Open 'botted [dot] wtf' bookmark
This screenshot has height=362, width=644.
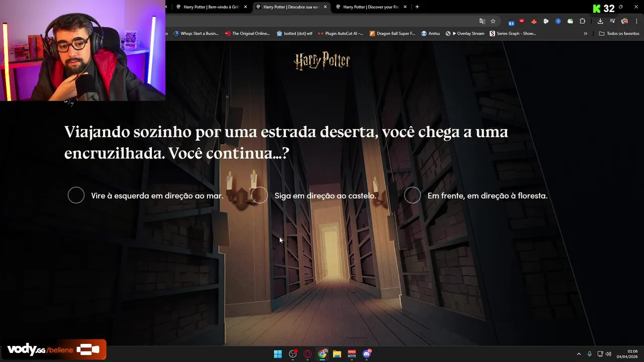coord(294,34)
